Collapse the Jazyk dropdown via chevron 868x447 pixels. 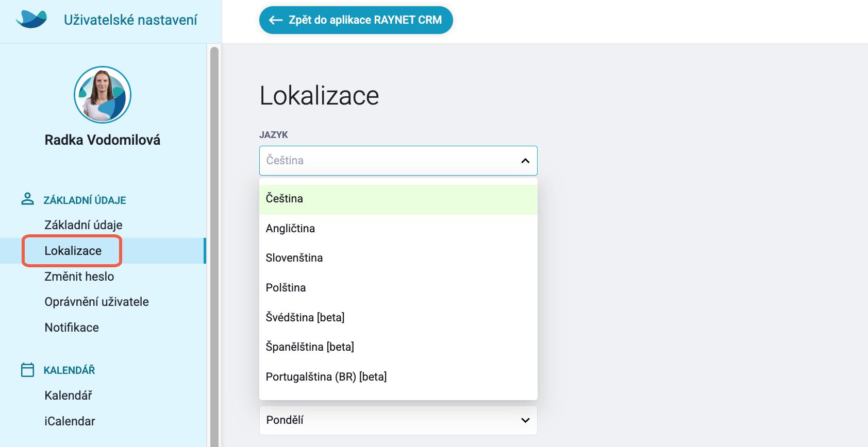click(x=525, y=161)
